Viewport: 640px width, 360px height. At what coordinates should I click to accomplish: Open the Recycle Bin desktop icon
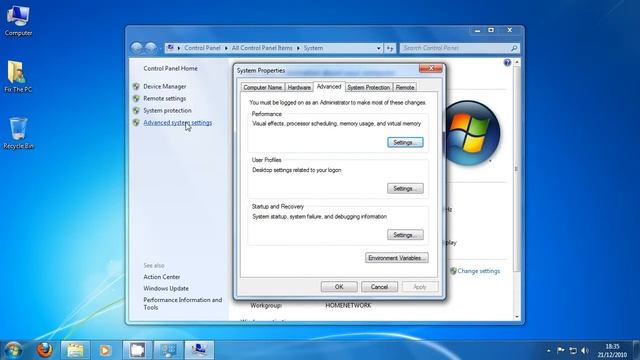coord(18,133)
